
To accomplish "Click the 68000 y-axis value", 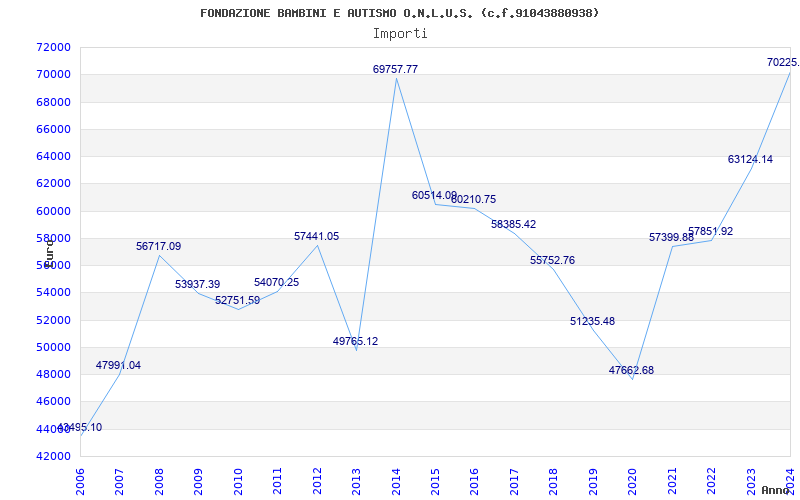I will click(x=54, y=102).
